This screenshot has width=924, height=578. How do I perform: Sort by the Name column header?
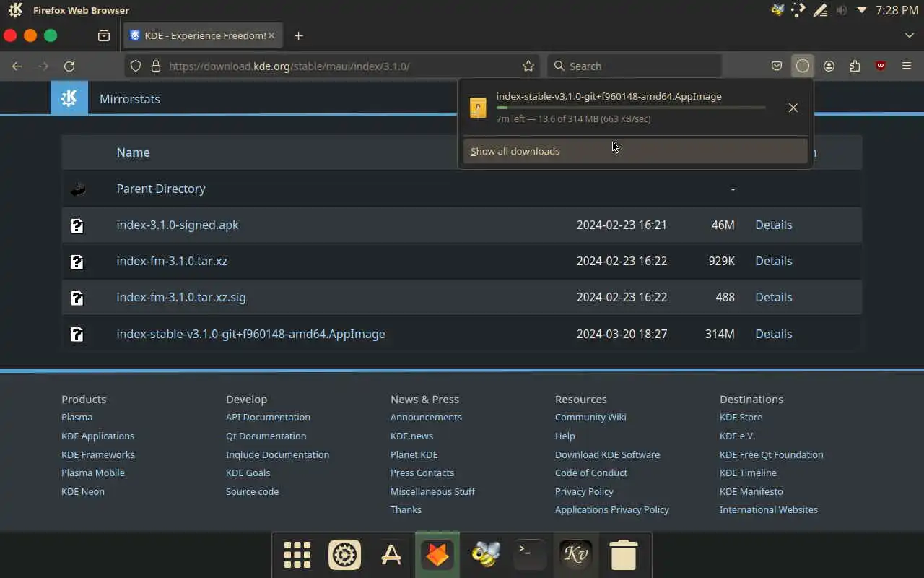click(x=133, y=152)
